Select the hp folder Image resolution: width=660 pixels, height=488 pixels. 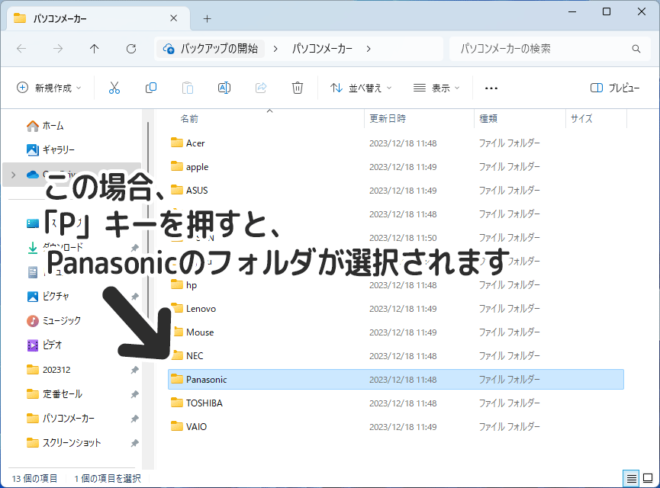click(x=396, y=285)
